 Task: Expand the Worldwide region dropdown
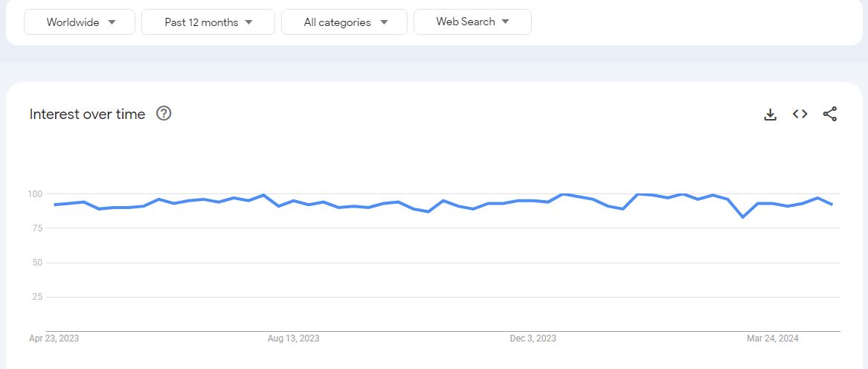(80, 22)
